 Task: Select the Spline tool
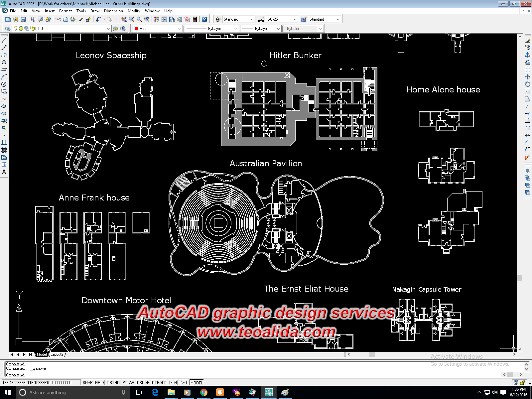[4, 99]
